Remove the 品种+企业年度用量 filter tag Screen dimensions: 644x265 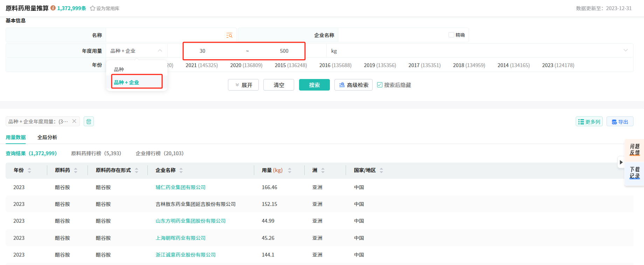[x=74, y=121]
